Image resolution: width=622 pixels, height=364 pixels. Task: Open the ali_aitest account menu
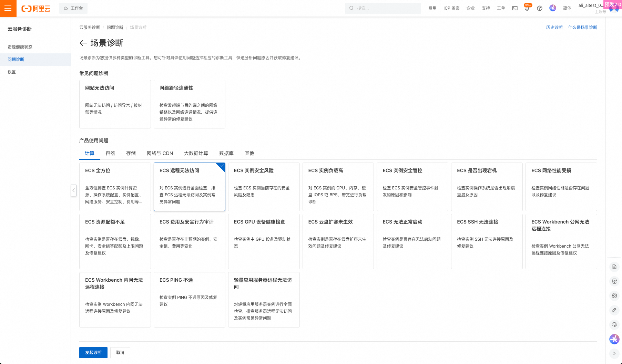(x=599, y=8)
